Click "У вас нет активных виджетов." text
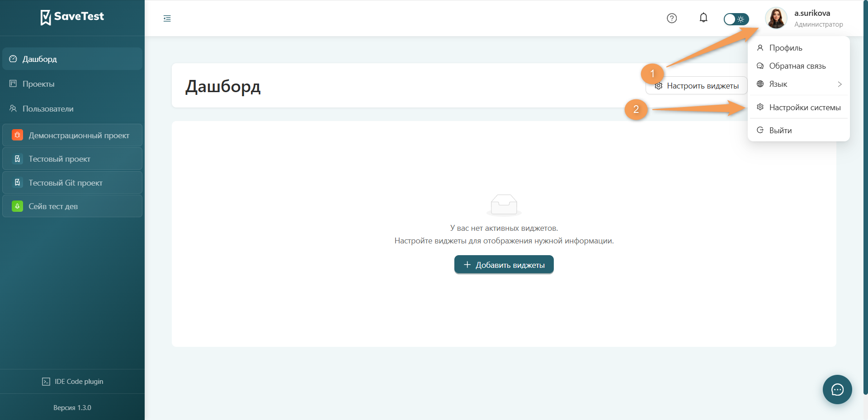The width and height of the screenshot is (868, 420). pyautogui.click(x=504, y=228)
